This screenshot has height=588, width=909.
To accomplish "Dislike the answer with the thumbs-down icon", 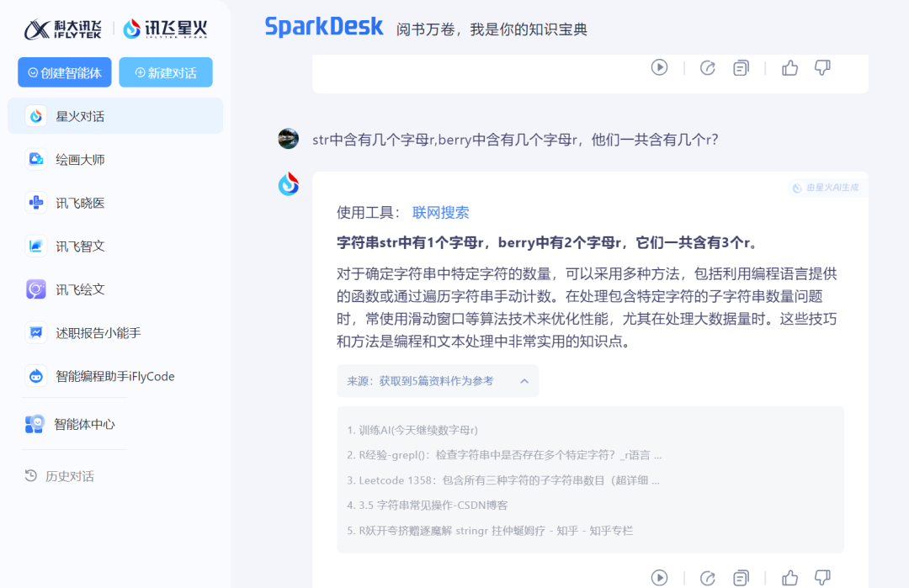I will [822, 577].
